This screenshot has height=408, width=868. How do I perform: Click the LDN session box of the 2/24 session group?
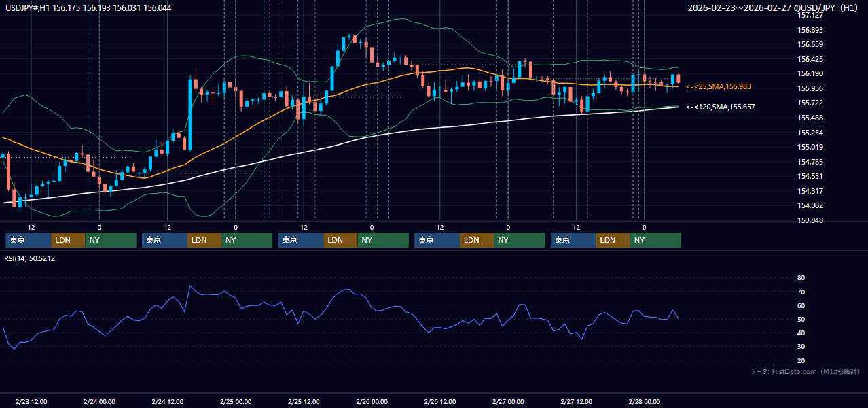204,240
